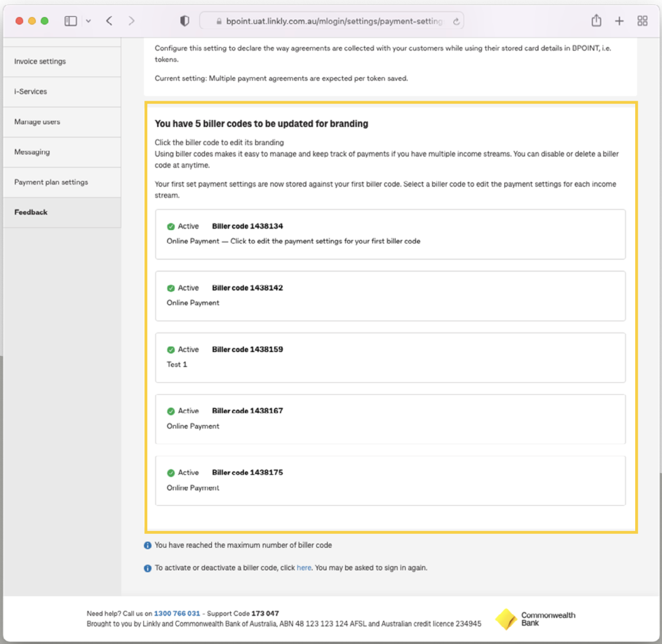The image size is (662, 644).
Task: Click the info icon beside the maximum biller notice
Action: tap(147, 545)
